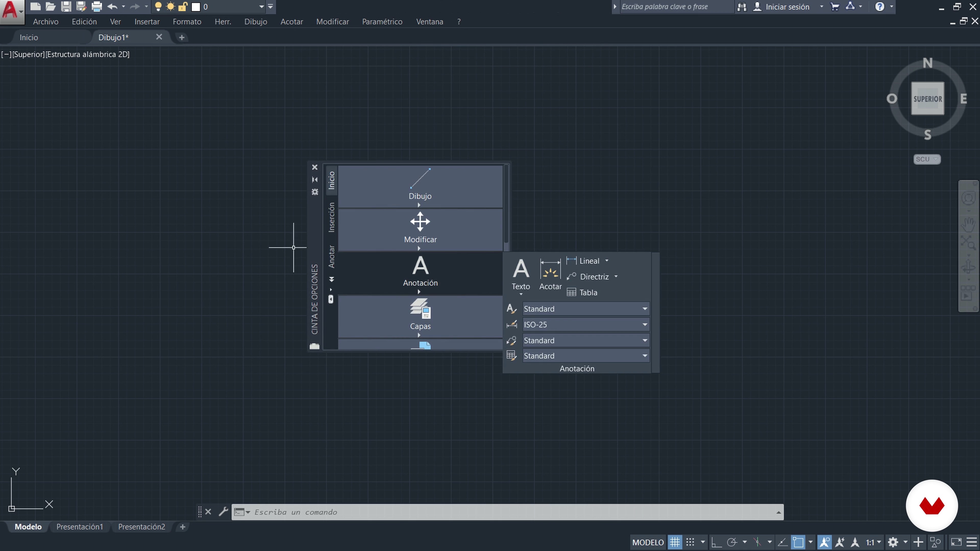Add a new drawing tab with plus

pos(182,37)
